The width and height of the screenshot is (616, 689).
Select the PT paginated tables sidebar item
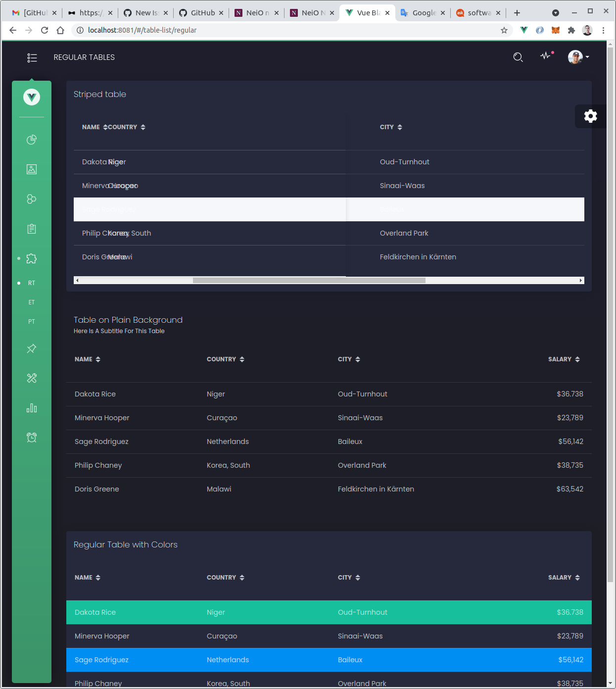(32, 322)
